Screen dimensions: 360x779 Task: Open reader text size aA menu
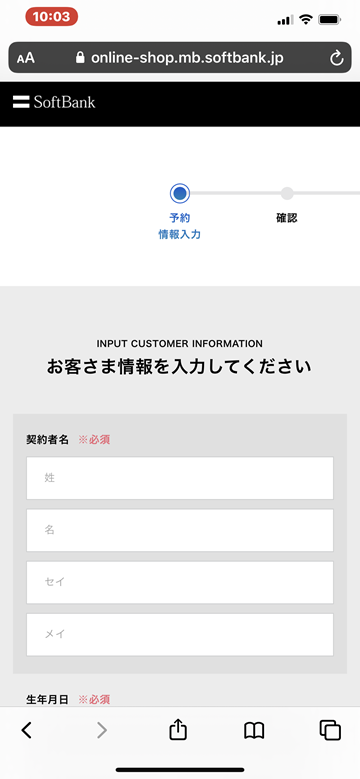(26, 59)
